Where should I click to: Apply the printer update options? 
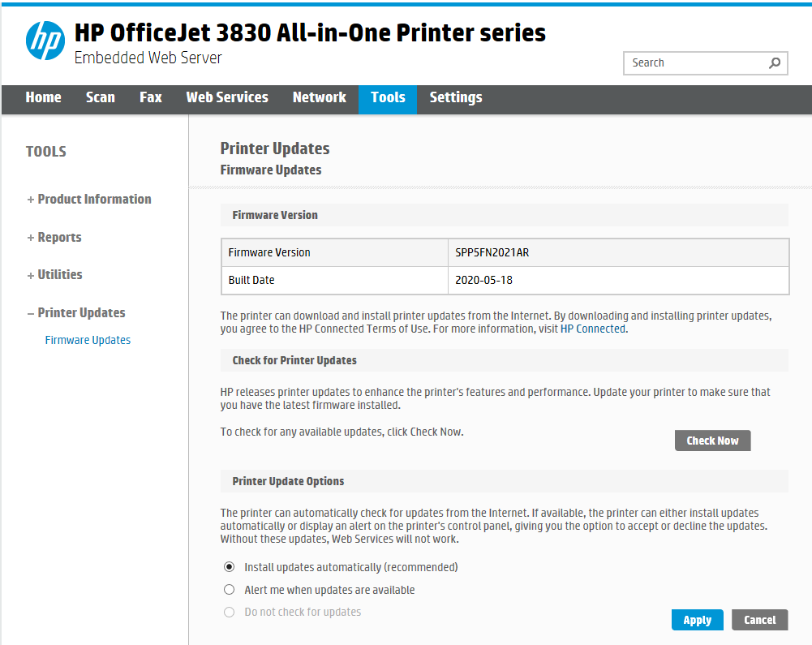coord(697,620)
